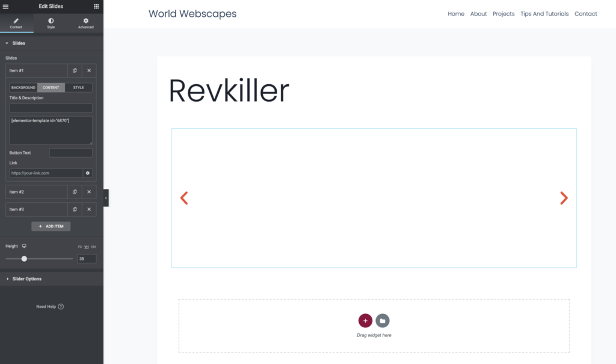Duplicate slide Item #2
Image resolution: width=616 pixels, height=364 pixels.
click(x=75, y=192)
